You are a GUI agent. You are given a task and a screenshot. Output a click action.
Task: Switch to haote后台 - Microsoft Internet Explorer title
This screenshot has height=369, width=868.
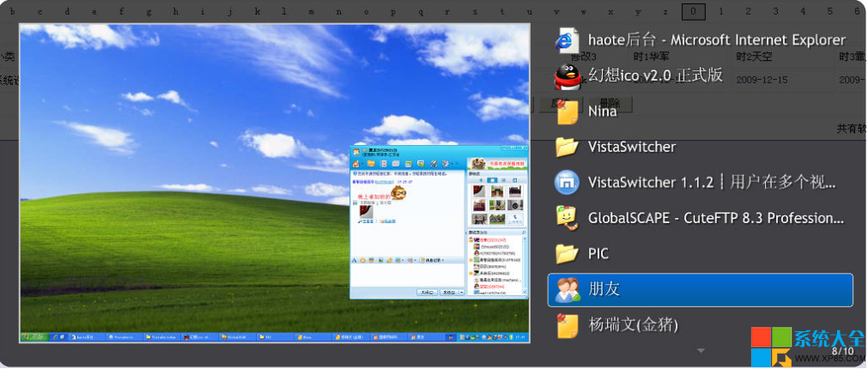click(717, 40)
